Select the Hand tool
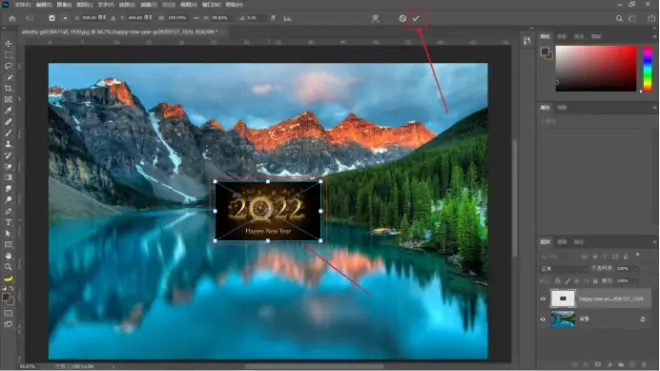This screenshot has height=371, width=660. click(x=8, y=256)
